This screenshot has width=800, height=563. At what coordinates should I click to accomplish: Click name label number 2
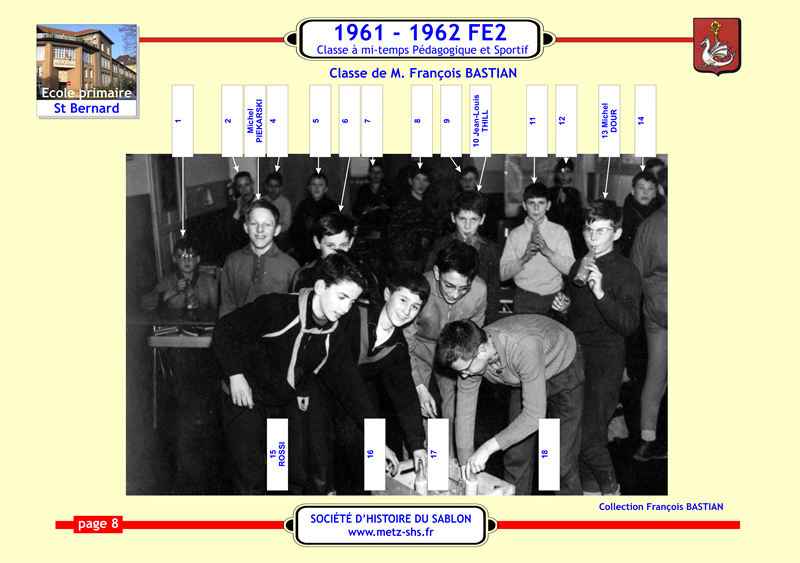coord(232,121)
